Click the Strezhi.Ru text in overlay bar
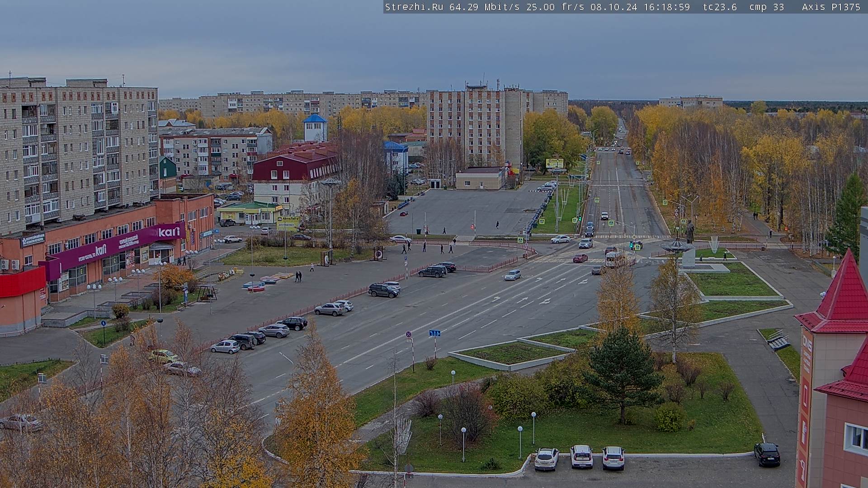The image size is (868, 488). 414,7
